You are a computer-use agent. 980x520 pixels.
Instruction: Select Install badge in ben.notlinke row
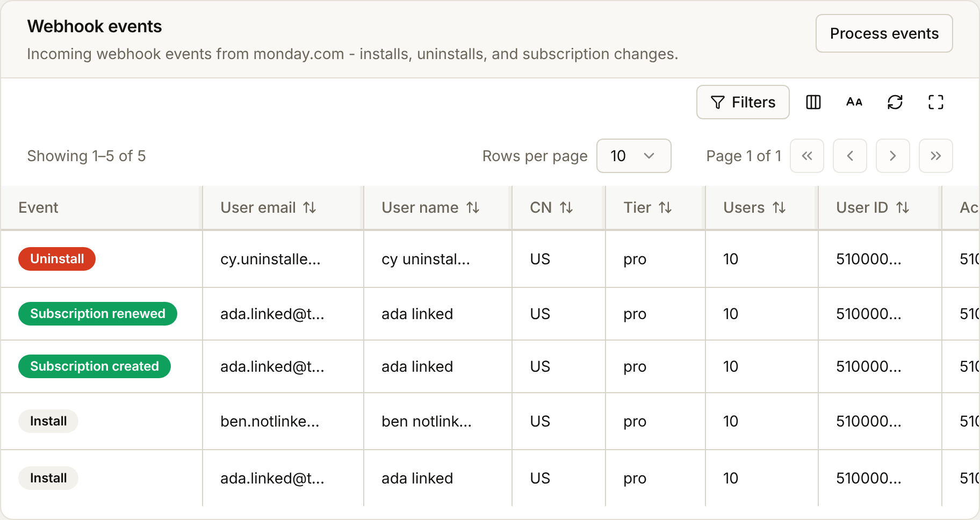coord(48,421)
